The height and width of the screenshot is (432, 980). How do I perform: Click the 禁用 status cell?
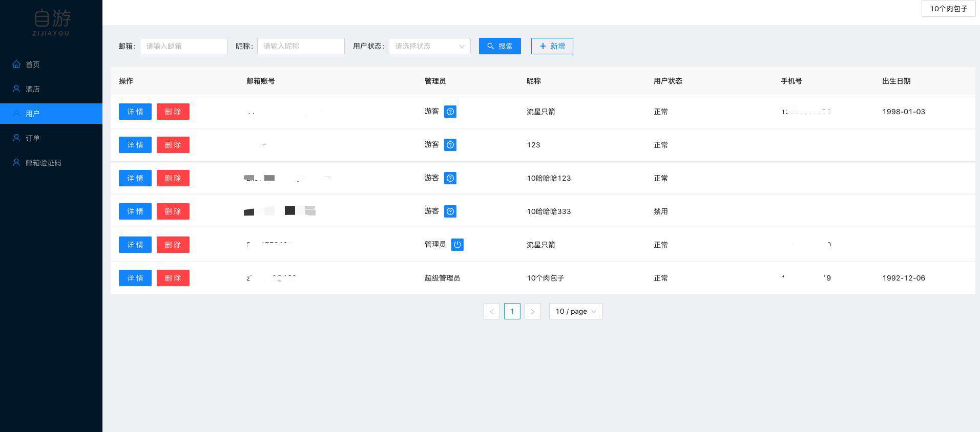tap(661, 211)
